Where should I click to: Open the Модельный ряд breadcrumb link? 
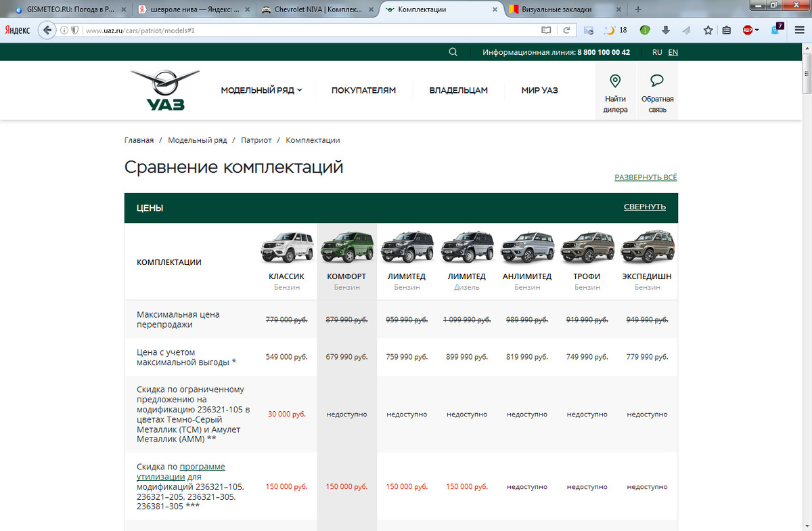point(197,140)
